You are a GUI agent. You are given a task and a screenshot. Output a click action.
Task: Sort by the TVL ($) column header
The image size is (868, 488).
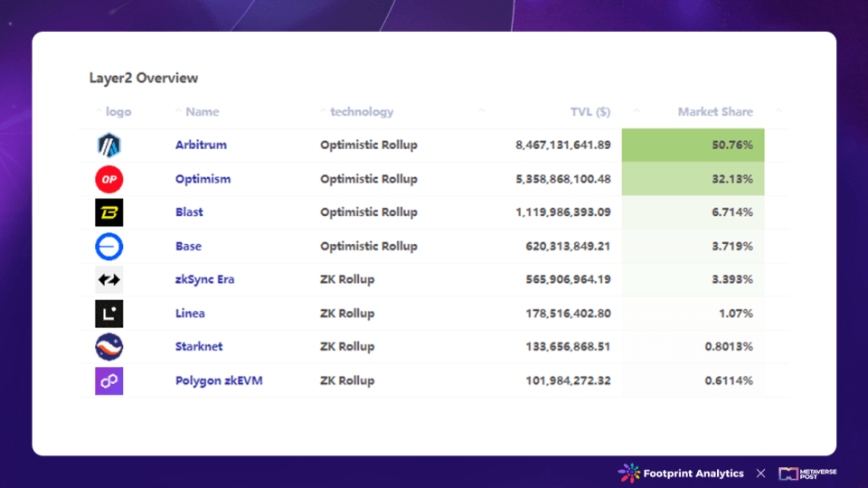(x=590, y=112)
